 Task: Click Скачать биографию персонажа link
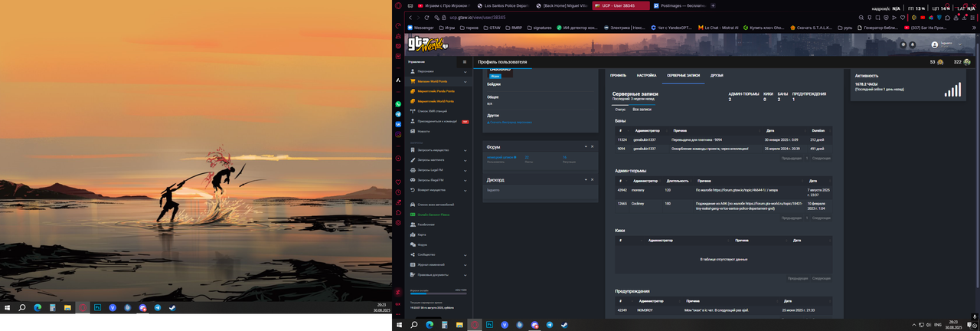[510, 123]
